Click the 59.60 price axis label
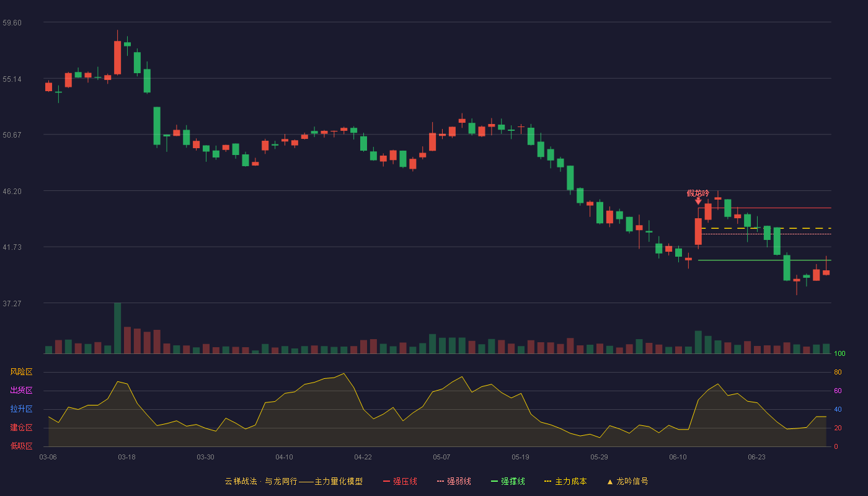The height and width of the screenshot is (496, 868). [x=12, y=22]
